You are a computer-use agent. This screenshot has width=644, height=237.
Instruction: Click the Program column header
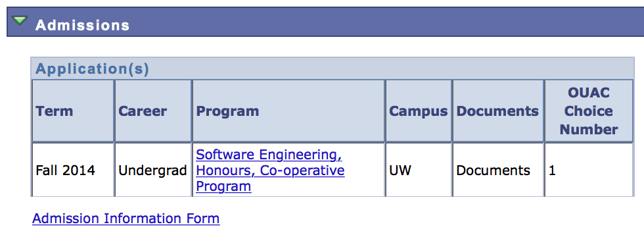(x=288, y=111)
